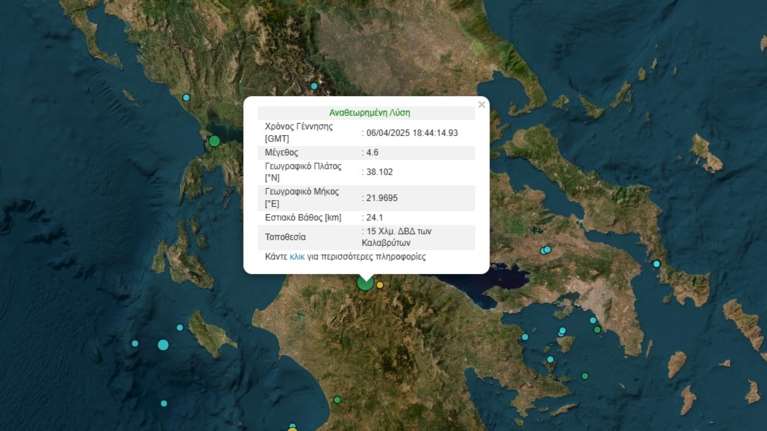
Task: Click the 'Γεωγραφικό Μήκος [°E]' label
Action: click(301, 198)
